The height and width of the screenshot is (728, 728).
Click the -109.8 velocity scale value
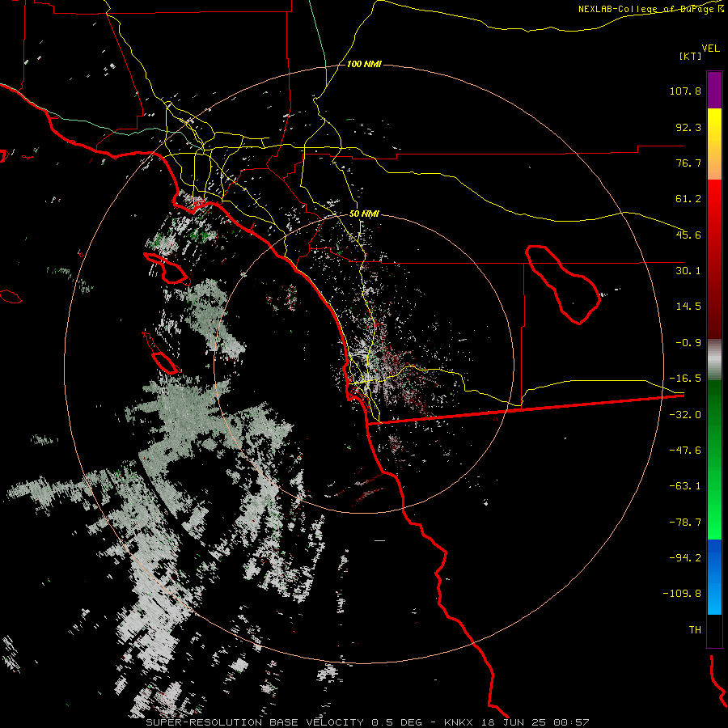682,594
